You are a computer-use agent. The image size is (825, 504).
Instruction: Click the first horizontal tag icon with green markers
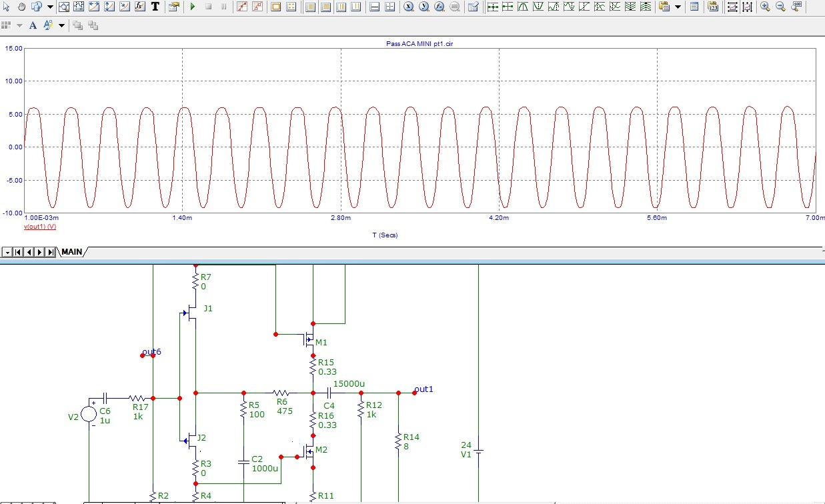(492, 7)
